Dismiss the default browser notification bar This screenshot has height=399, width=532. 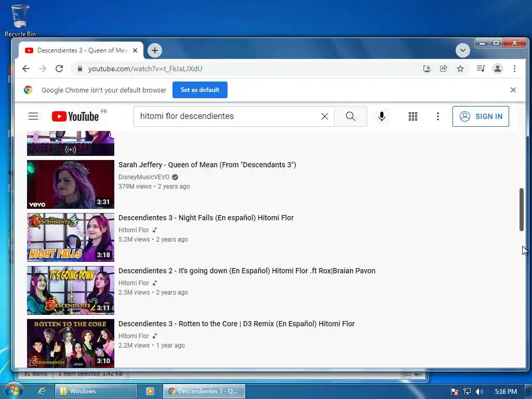pos(513,90)
